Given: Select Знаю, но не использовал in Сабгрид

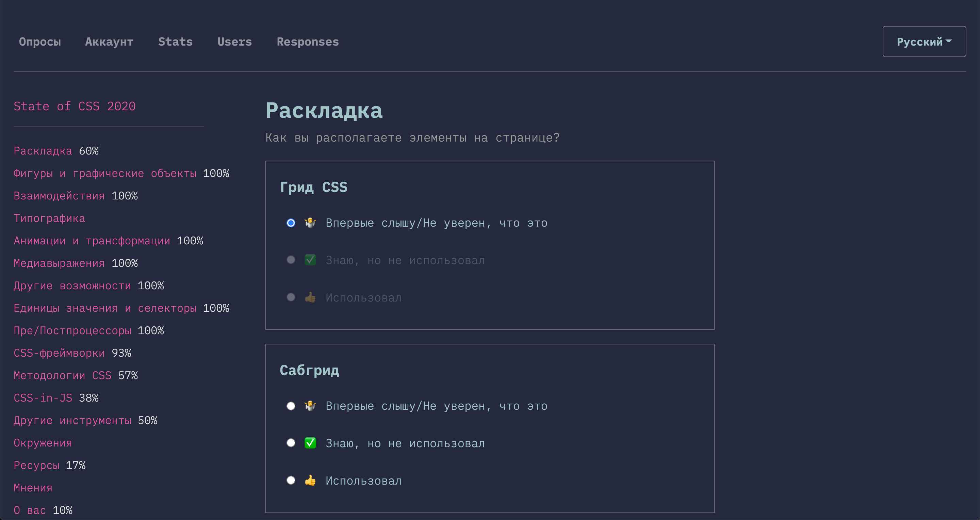Looking at the screenshot, I should pos(291,443).
